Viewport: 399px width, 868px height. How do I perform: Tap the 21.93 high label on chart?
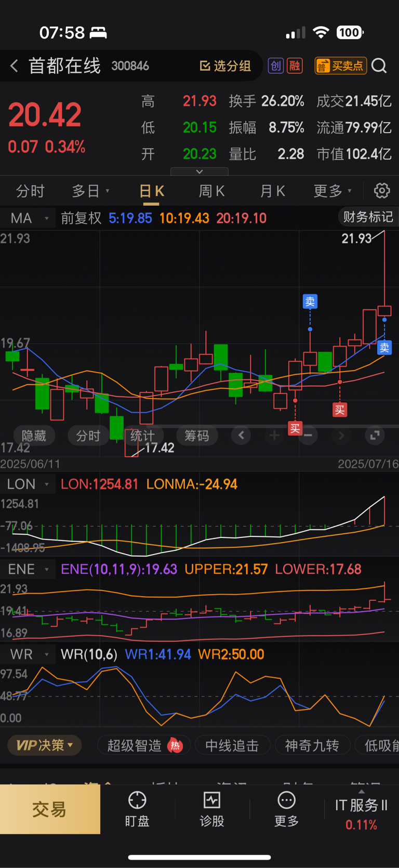(x=356, y=239)
